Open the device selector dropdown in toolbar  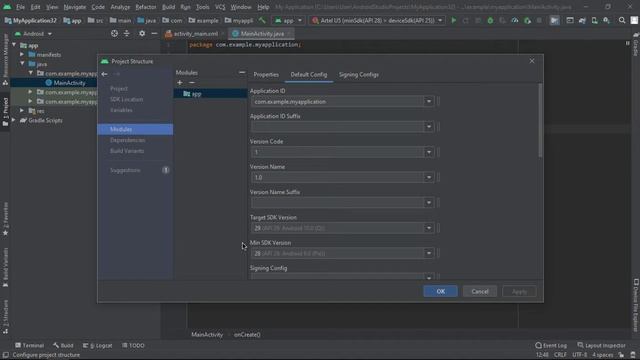click(378, 20)
